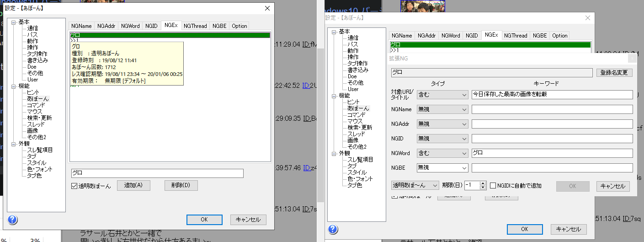Click 登録名変更 button
This screenshot has height=242, width=644.
614,73
